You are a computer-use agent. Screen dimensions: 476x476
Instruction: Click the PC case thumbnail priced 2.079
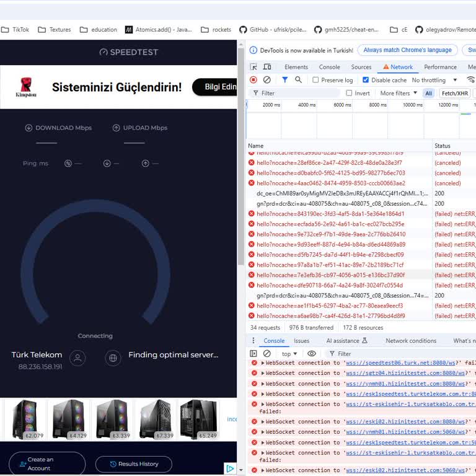(x=25, y=419)
